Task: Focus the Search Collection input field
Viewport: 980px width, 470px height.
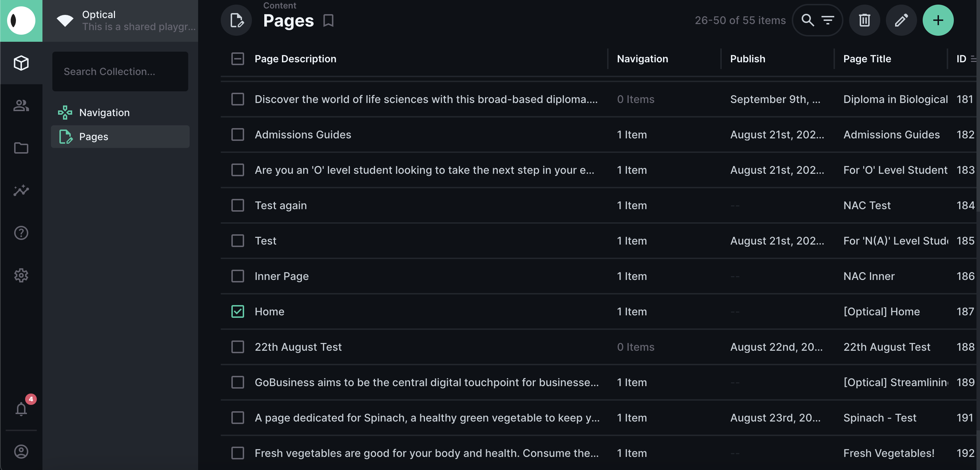Action: tap(120, 71)
